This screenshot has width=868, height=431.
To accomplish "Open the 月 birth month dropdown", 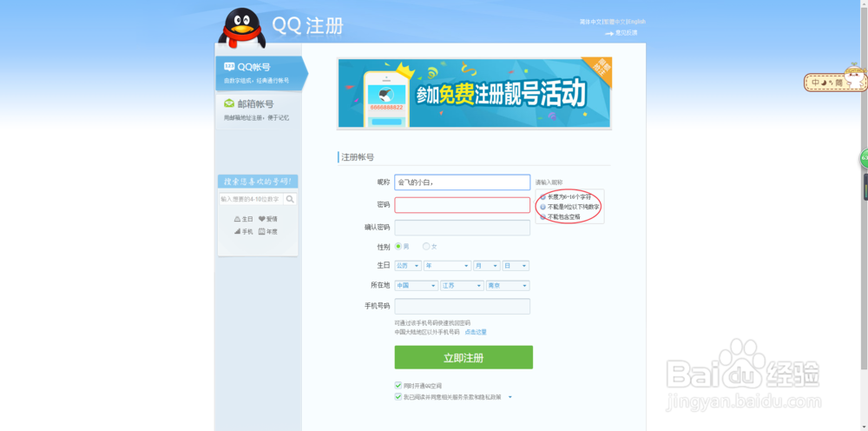I will (x=487, y=266).
